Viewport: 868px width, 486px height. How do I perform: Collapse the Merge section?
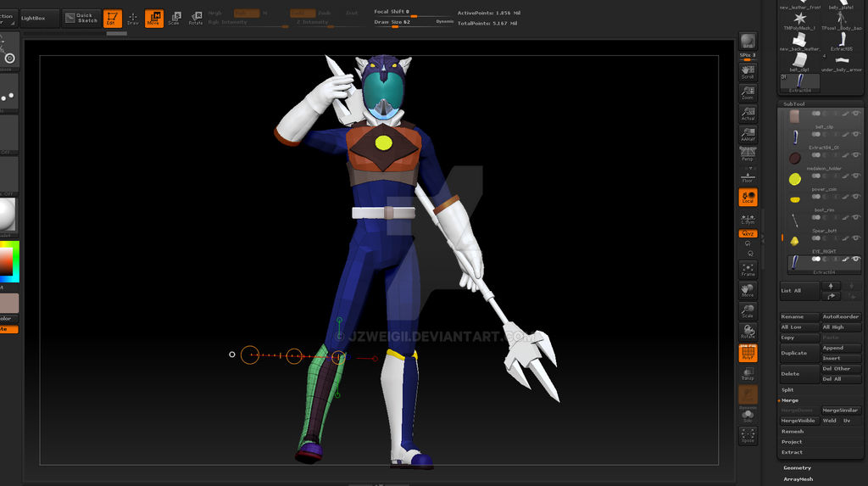pyautogui.click(x=790, y=400)
